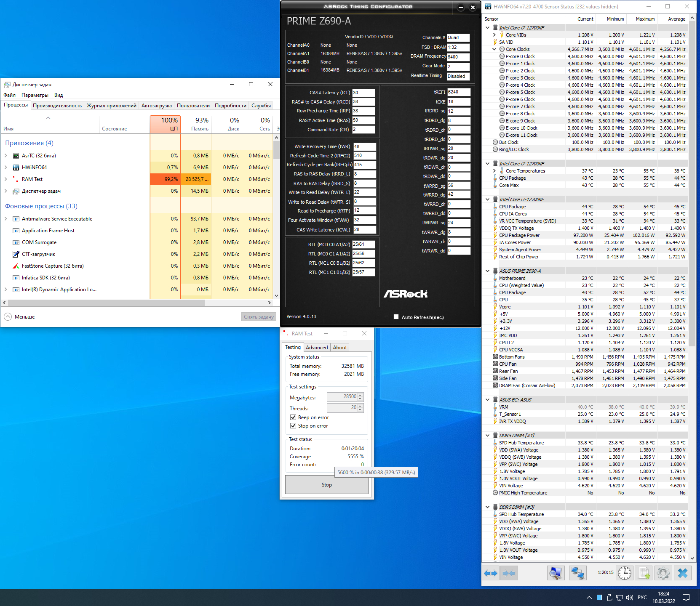This screenshot has width=700, height=606.
Task: Click the USB safely remove tray icon
Action: tap(609, 598)
